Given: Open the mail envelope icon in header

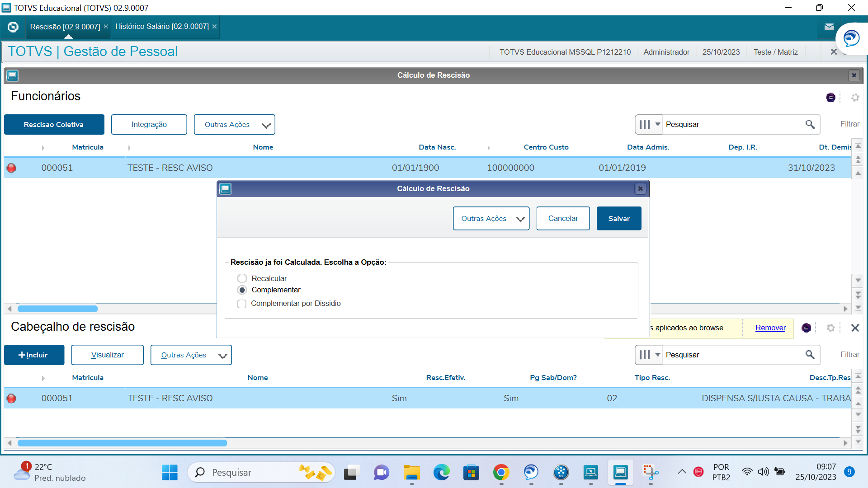Looking at the screenshot, I should [x=829, y=27].
